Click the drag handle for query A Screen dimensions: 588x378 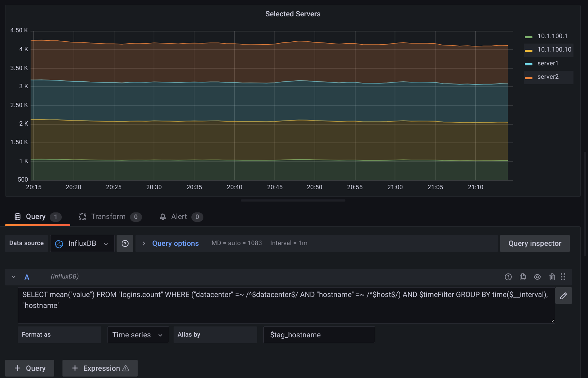point(563,277)
